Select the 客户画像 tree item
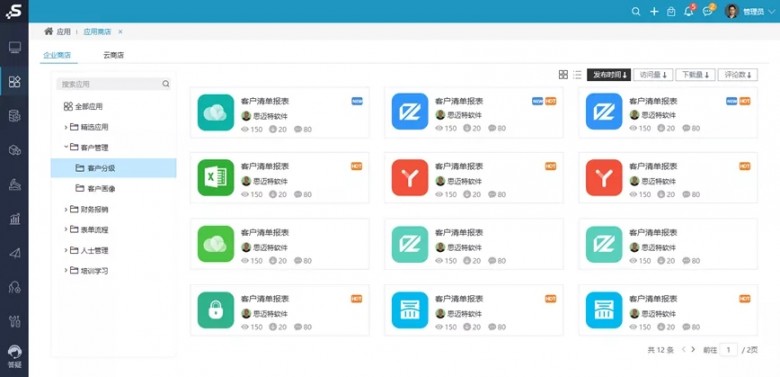This screenshot has height=377, width=780. (x=96, y=188)
